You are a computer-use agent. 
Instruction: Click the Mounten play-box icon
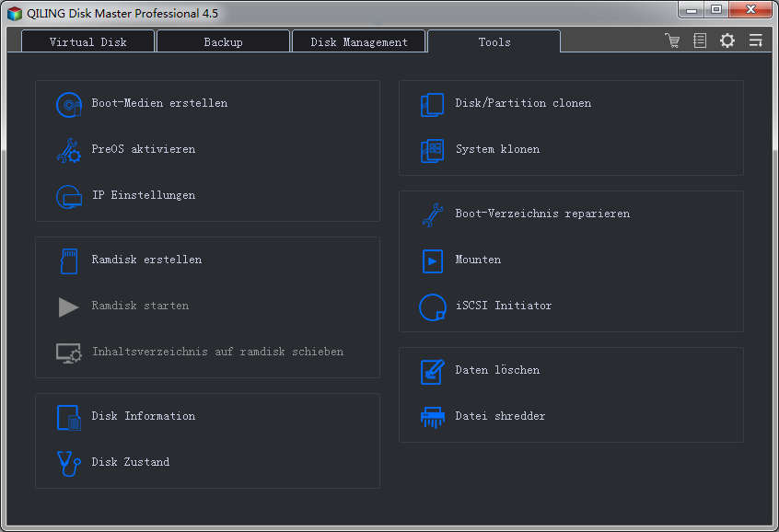pyautogui.click(x=432, y=260)
